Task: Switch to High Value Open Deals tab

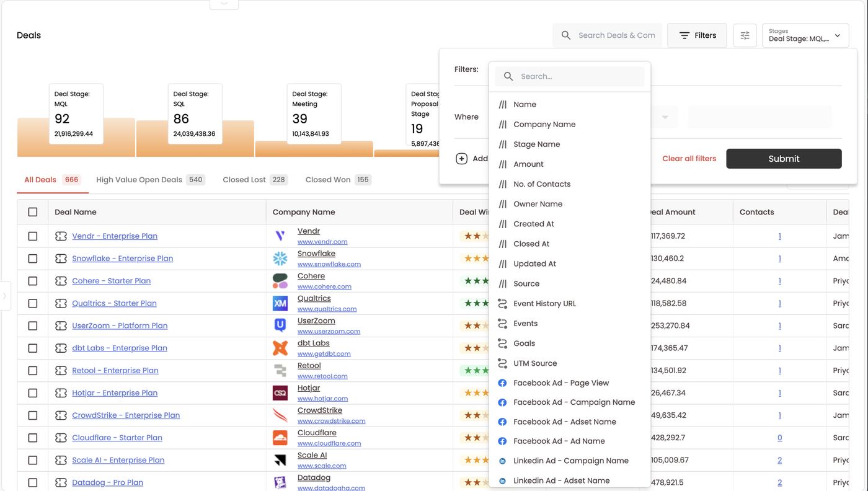Action: pyautogui.click(x=151, y=180)
